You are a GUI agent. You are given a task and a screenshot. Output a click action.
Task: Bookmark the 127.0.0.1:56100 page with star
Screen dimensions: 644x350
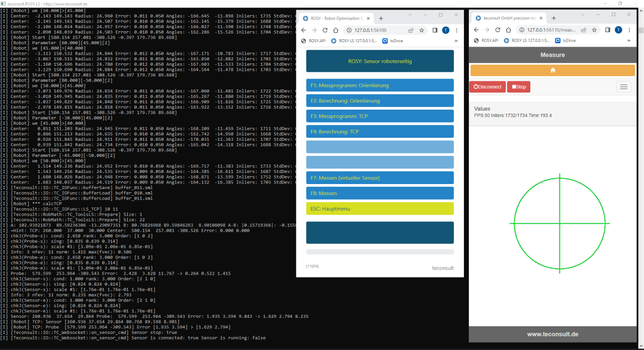click(x=421, y=30)
